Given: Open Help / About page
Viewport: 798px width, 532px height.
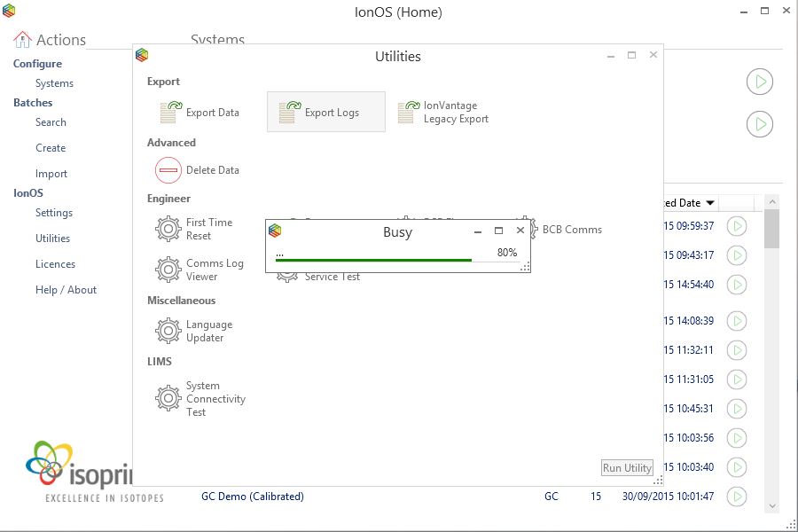Looking at the screenshot, I should click(x=66, y=290).
